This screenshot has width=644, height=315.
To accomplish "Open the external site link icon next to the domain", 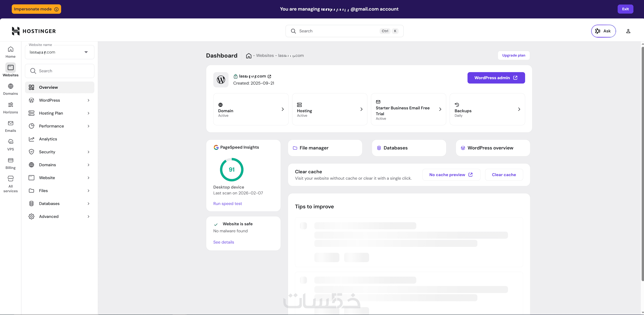I will (x=269, y=76).
